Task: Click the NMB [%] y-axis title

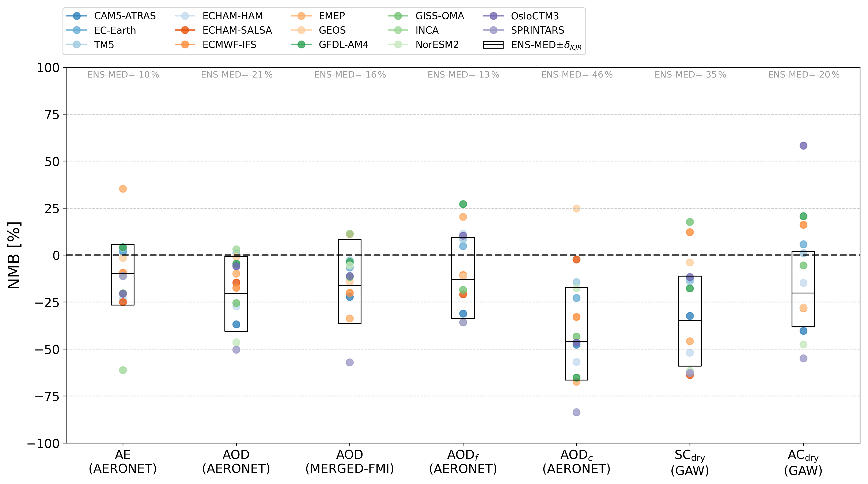Action: point(14,255)
